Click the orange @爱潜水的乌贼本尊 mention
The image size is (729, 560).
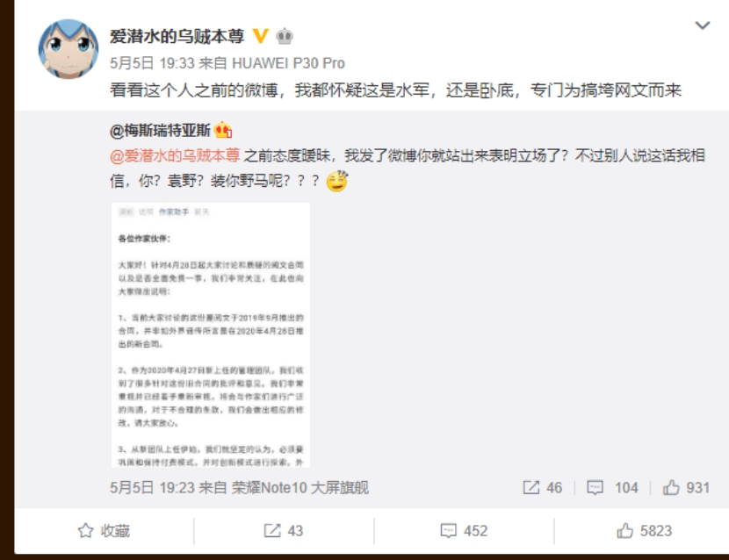tap(175, 155)
